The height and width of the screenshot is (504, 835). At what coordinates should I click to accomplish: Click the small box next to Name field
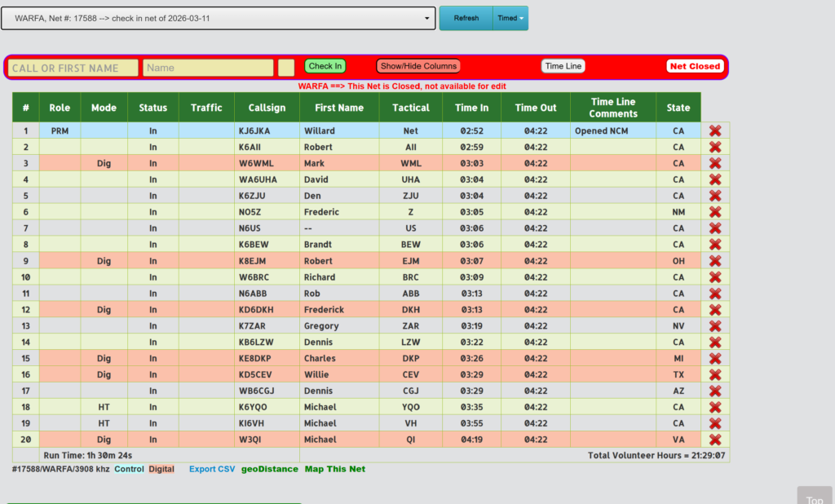(x=285, y=68)
